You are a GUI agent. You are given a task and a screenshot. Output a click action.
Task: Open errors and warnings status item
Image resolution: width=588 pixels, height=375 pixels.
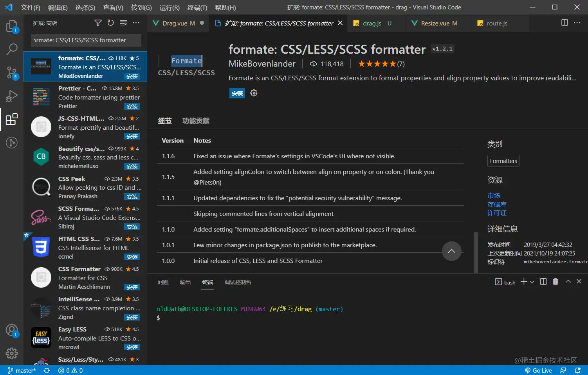pos(70,370)
